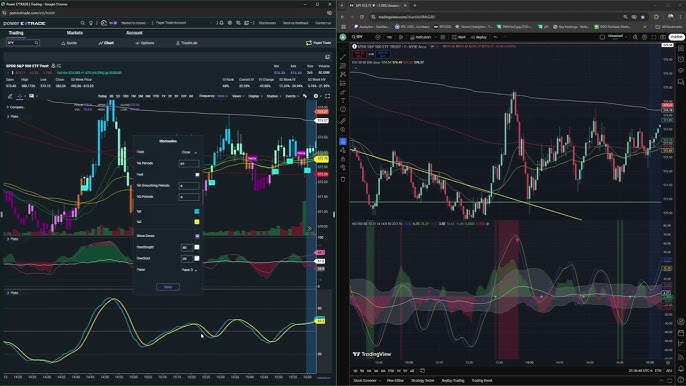The height and width of the screenshot is (386, 686).
Task: Open the All Bookmarks folder
Action: click(668, 27)
